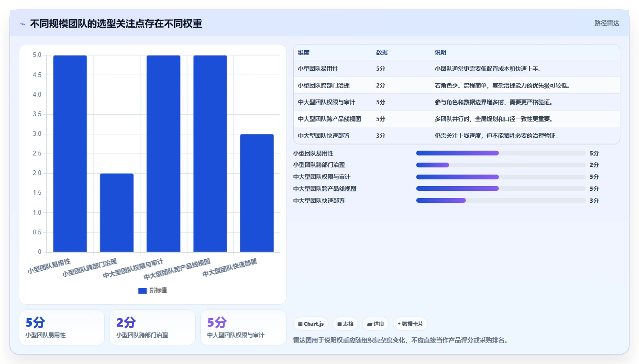Image resolution: width=639 pixels, height=364 pixels.
Task: Click the lightning icon beside the slide title
Action: pos(22,24)
